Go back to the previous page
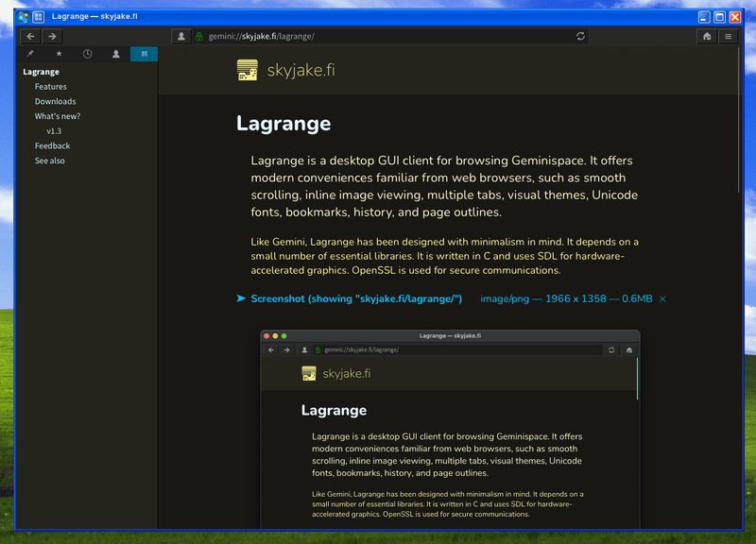756x544 pixels. (x=30, y=36)
